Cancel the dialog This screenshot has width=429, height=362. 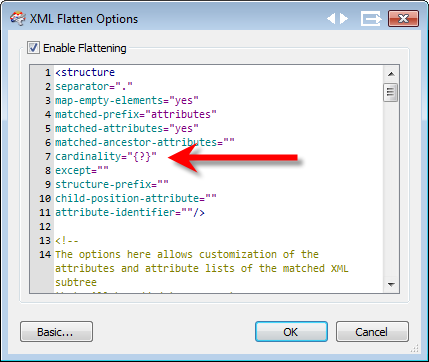click(x=372, y=332)
